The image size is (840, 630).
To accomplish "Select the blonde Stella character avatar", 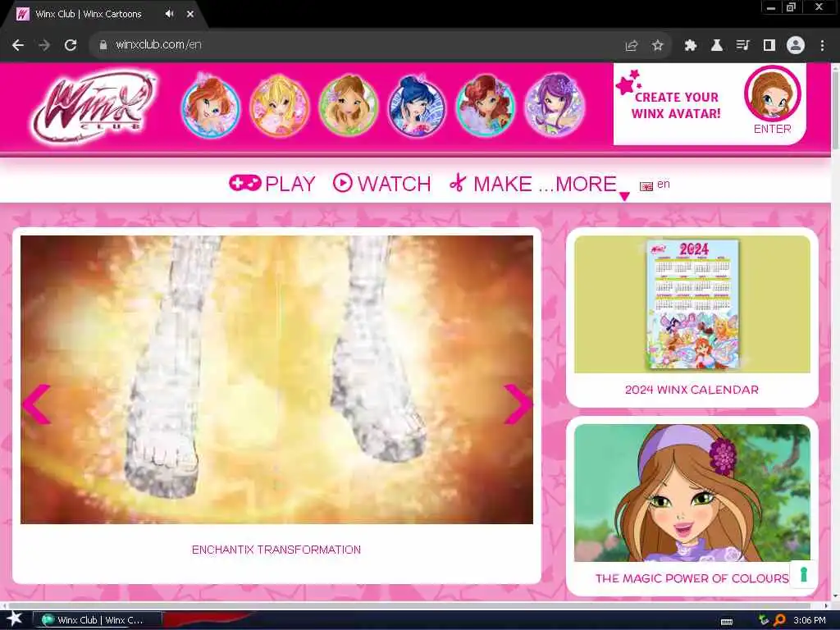I will [280, 106].
